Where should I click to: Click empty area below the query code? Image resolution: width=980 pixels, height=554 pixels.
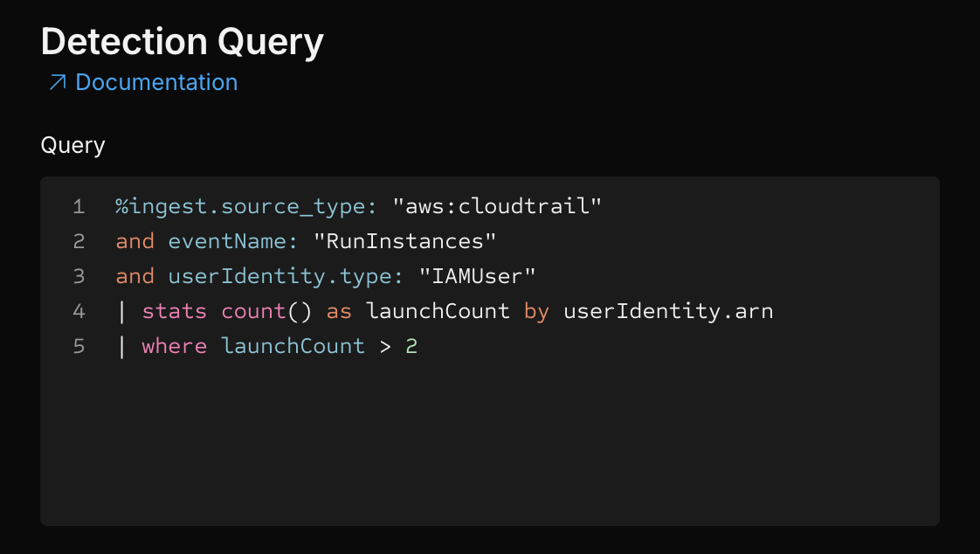pos(489,446)
